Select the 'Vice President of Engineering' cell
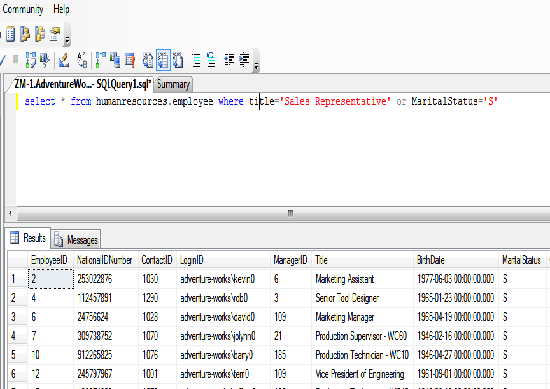550x389 pixels. (362, 374)
